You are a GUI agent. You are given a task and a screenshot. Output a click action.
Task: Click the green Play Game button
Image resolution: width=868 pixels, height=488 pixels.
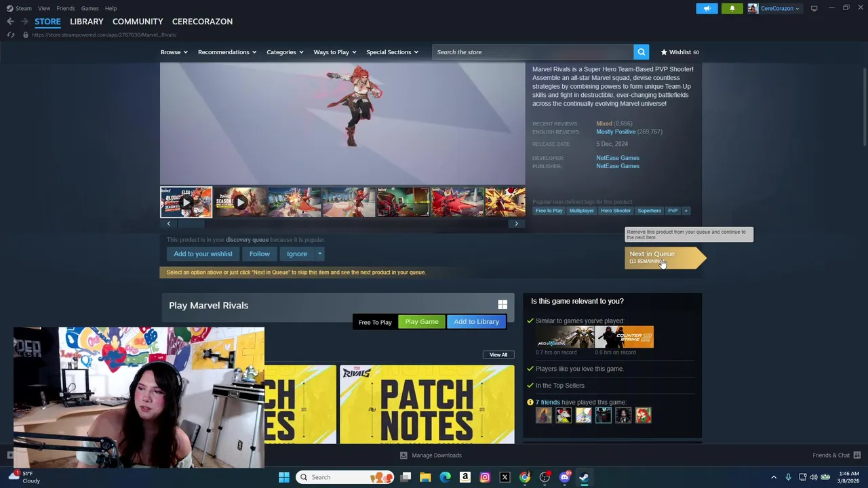pos(422,322)
